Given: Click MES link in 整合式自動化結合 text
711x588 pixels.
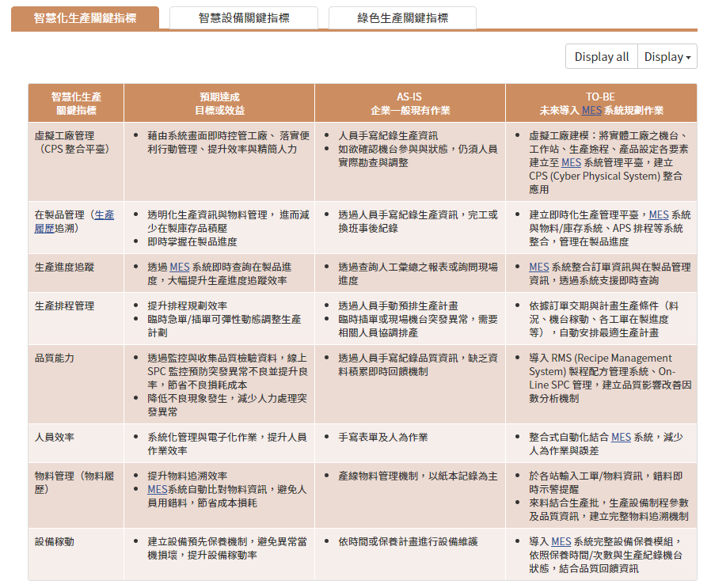Looking at the screenshot, I should 622,437.
